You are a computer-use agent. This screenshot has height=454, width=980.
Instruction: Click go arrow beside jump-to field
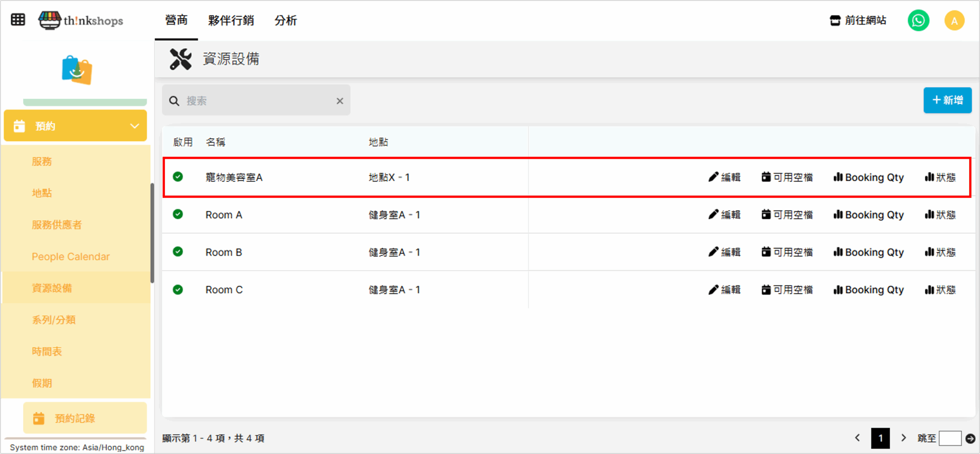[970, 438]
